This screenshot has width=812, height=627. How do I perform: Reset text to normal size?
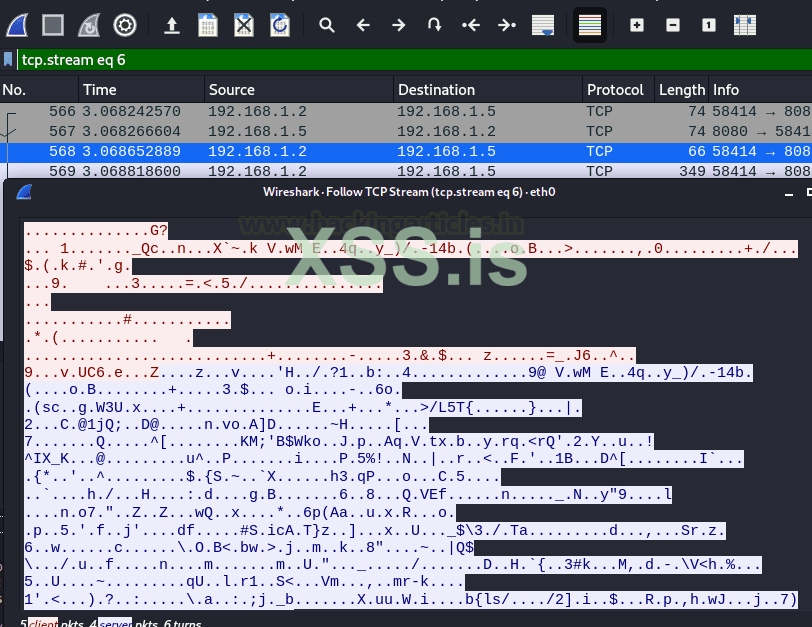pos(709,25)
